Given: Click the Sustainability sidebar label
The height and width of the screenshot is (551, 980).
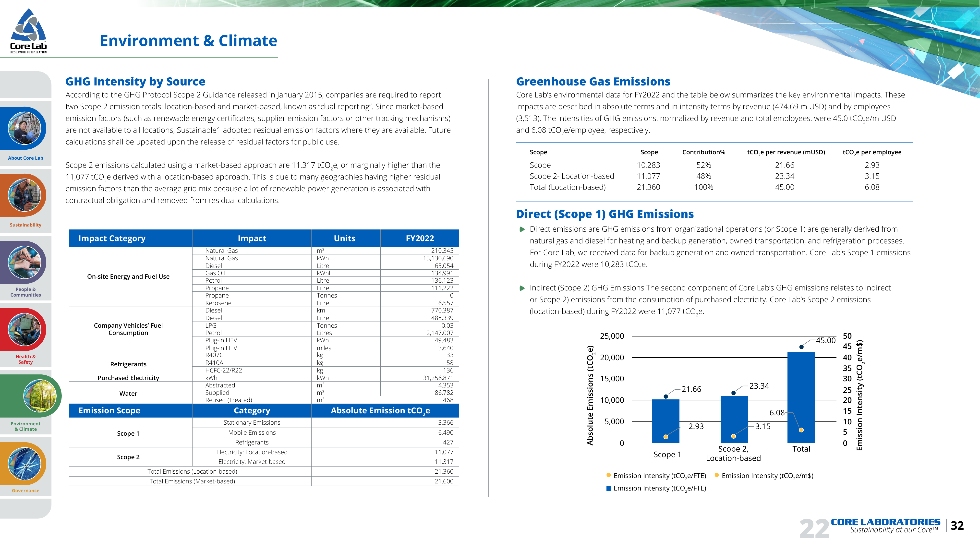Looking at the screenshot, I should pyautogui.click(x=25, y=225).
